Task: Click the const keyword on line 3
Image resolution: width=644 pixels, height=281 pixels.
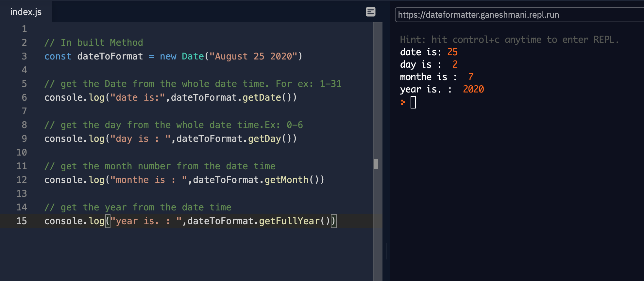Action: pos(58,56)
